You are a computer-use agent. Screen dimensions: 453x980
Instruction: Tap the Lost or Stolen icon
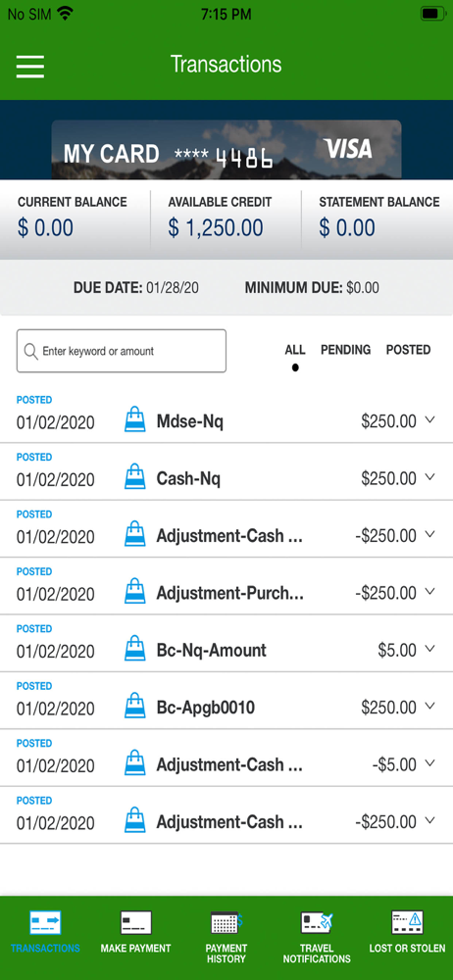tap(407, 922)
